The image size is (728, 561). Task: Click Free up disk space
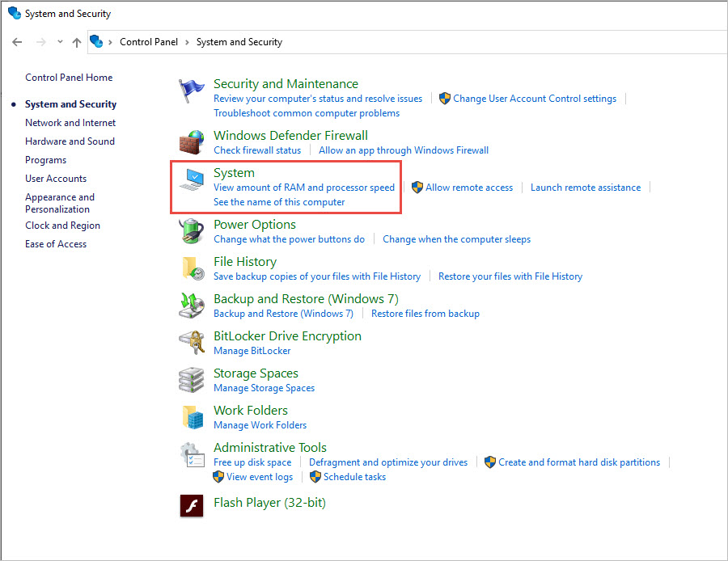pyautogui.click(x=252, y=462)
